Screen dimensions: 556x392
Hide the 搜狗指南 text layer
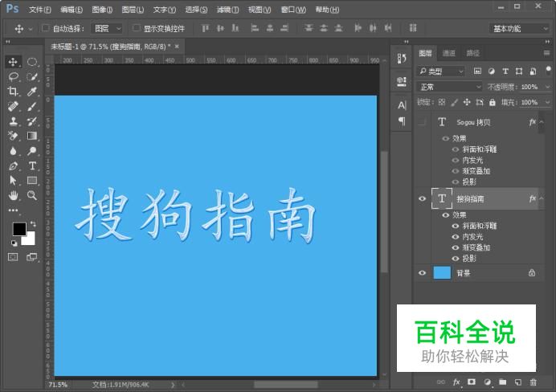(x=422, y=199)
